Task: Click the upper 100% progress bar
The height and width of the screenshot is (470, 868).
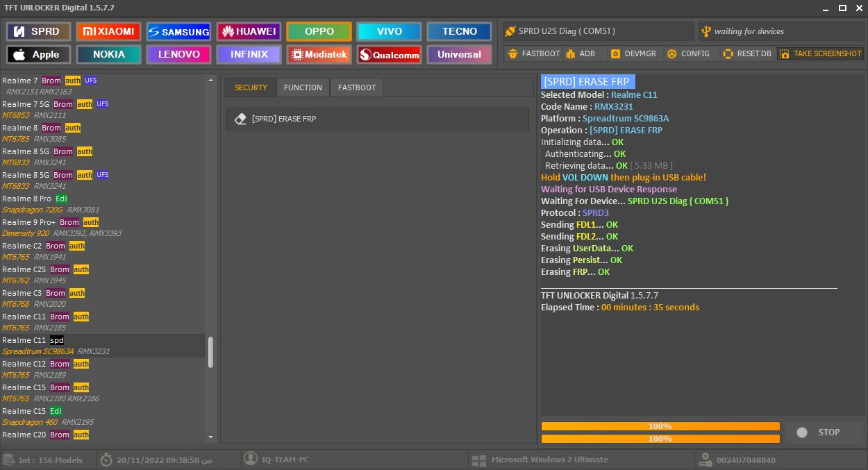Action: click(x=660, y=426)
